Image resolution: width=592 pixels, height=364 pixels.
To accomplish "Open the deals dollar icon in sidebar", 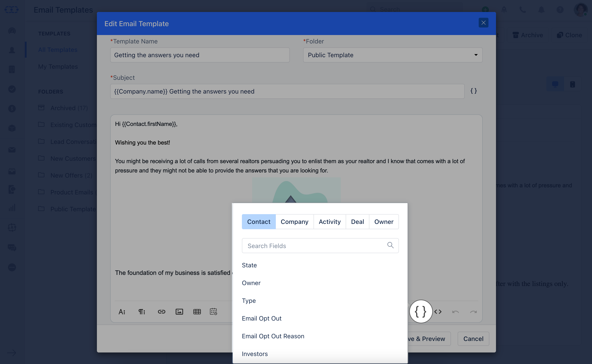I will 12,109.
